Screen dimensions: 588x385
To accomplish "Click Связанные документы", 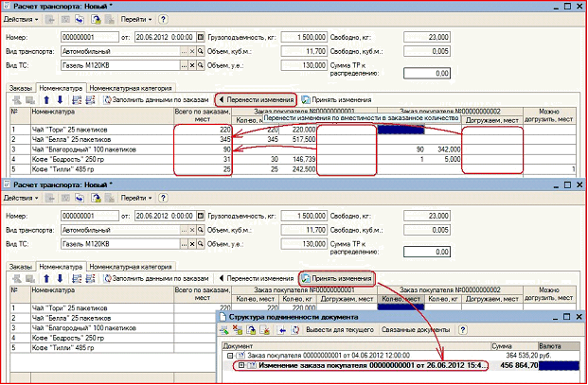I will [x=416, y=330].
